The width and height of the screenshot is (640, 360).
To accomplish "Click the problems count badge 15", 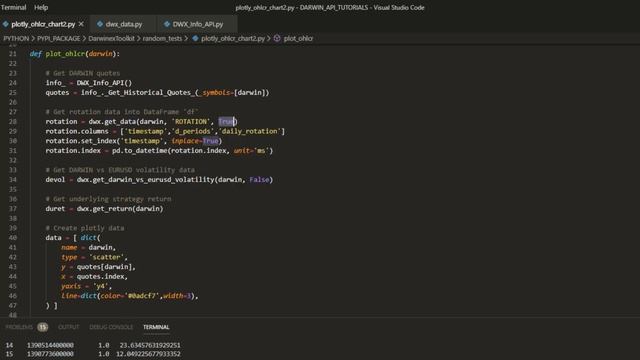I will (x=42, y=327).
